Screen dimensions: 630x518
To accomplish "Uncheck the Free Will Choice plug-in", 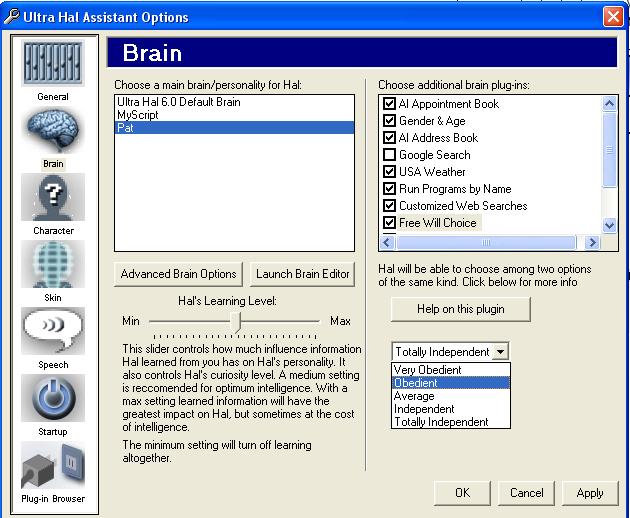I will [389, 223].
